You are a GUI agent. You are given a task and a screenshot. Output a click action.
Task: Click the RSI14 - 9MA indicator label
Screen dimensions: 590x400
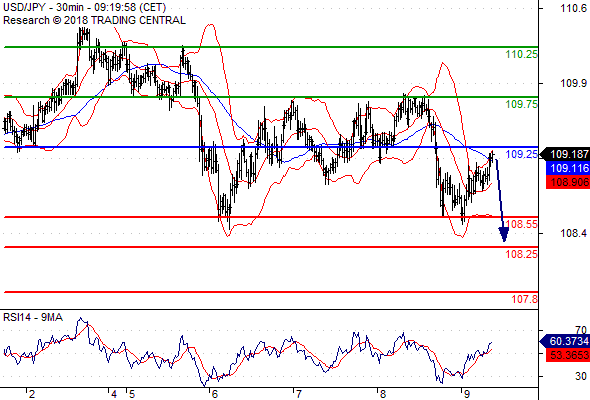(33, 318)
